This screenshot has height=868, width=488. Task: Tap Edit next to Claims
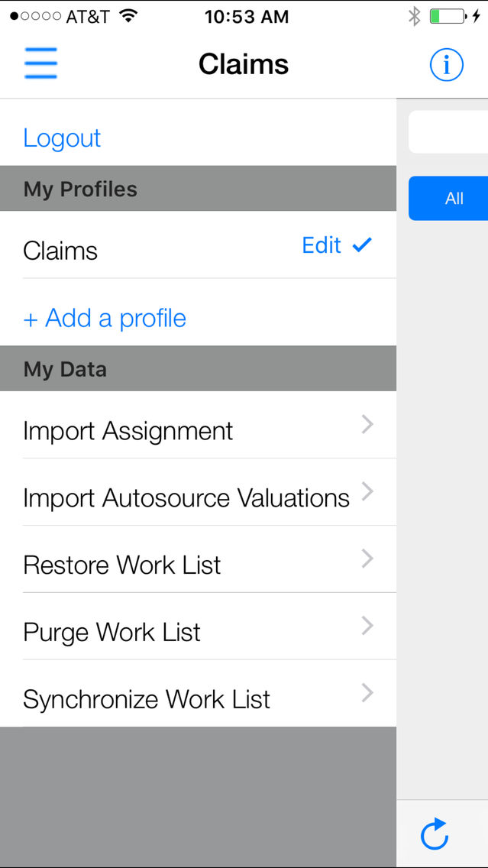point(322,245)
